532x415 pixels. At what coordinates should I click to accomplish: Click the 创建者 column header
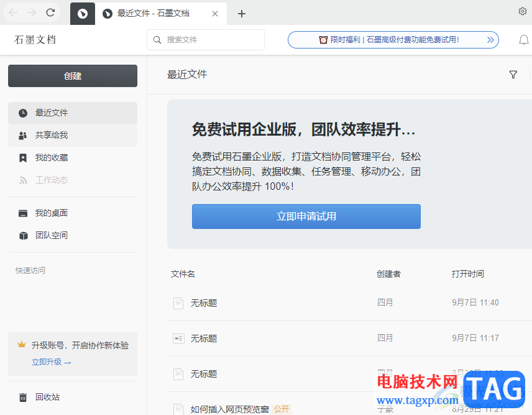coord(388,274)
